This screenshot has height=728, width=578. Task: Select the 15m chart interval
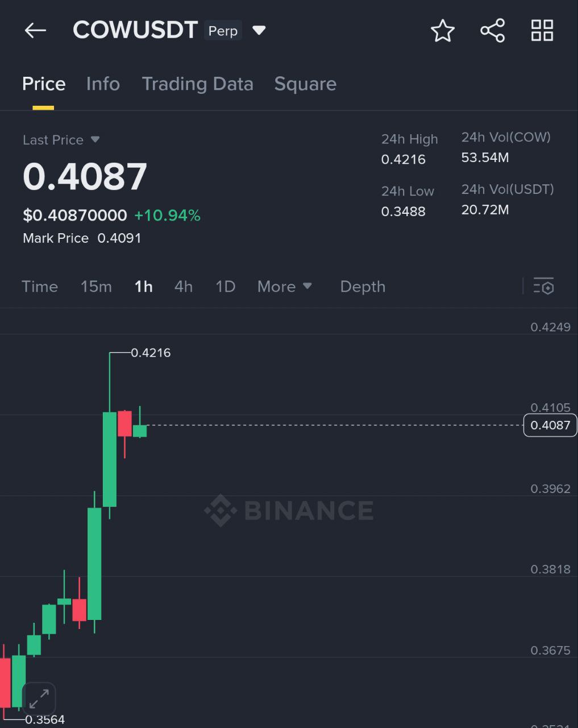(x=96, y=287)
